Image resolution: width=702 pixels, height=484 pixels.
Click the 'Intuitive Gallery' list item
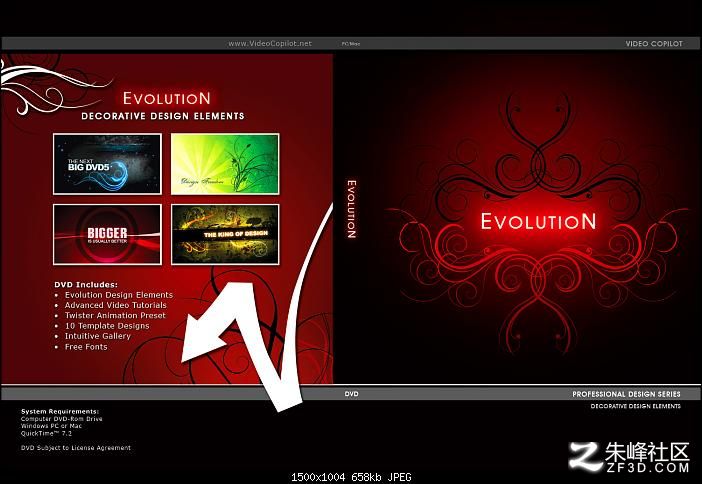[98, 336]
